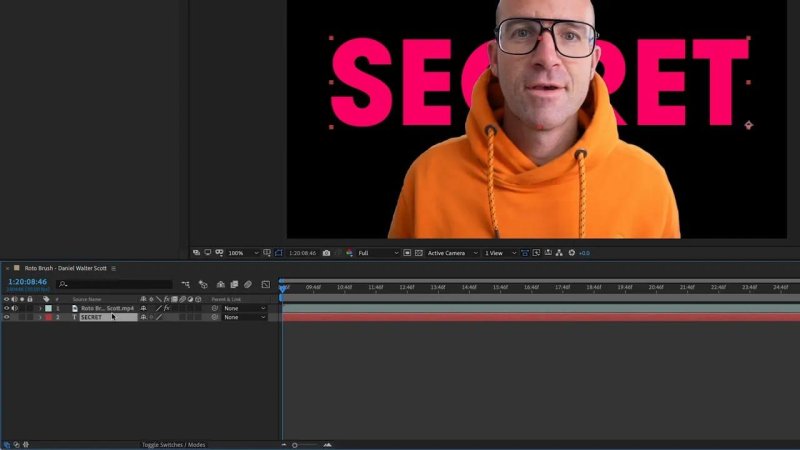Open the 1 View layout dropdown

tap(500, 253)
